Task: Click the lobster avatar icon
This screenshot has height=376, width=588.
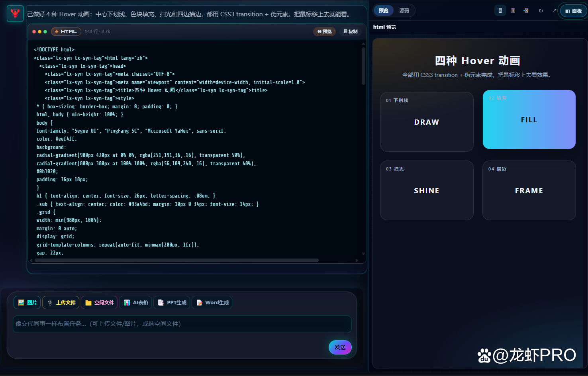Action: point(15,14)
